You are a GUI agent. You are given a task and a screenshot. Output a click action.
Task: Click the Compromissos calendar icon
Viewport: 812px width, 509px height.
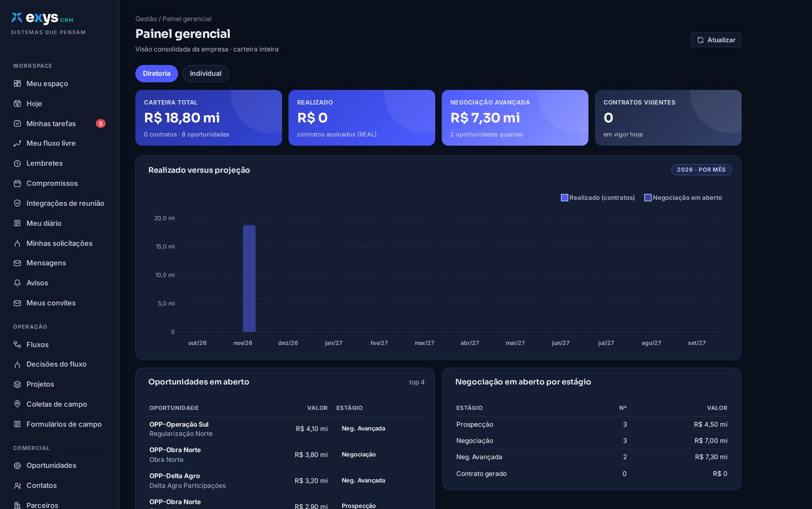coord(17,183)
